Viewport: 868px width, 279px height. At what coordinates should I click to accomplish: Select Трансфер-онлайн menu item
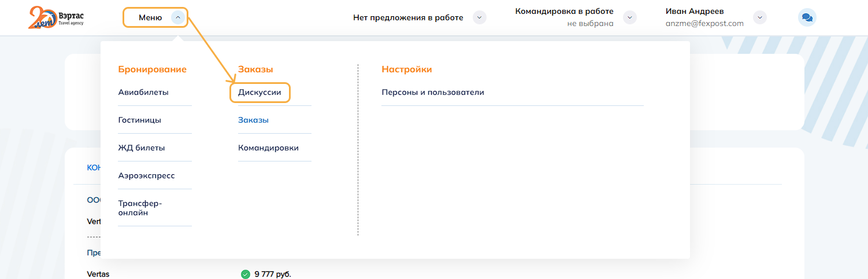pyautogui.click(x=141, y=208)
